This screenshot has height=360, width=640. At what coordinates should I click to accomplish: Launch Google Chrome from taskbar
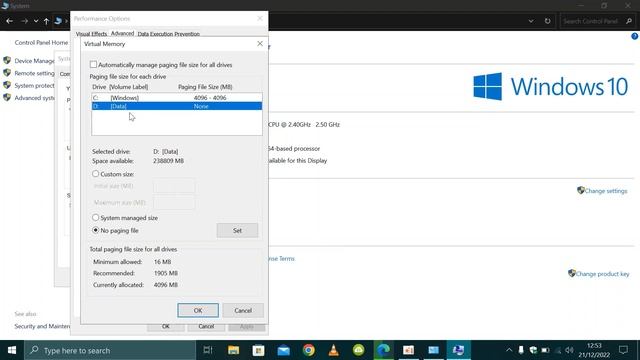(x=309, y=350)
